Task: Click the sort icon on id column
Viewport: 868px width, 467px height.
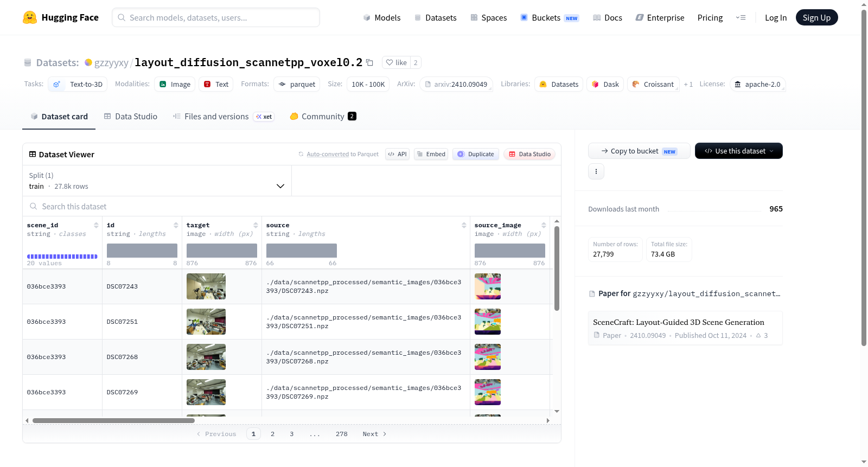Action: click(x=176, y=225)
